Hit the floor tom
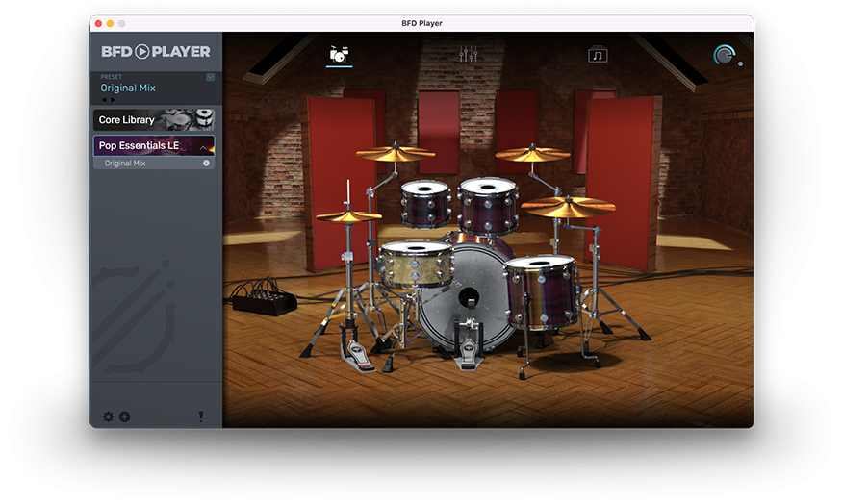This screenshot has height=504, width=843. [542, 290]
